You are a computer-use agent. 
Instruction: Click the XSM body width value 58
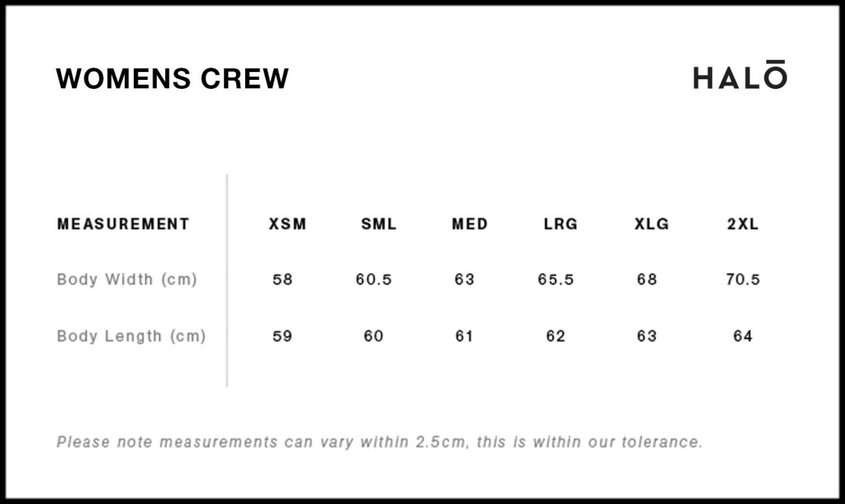(x=283, y=279)
